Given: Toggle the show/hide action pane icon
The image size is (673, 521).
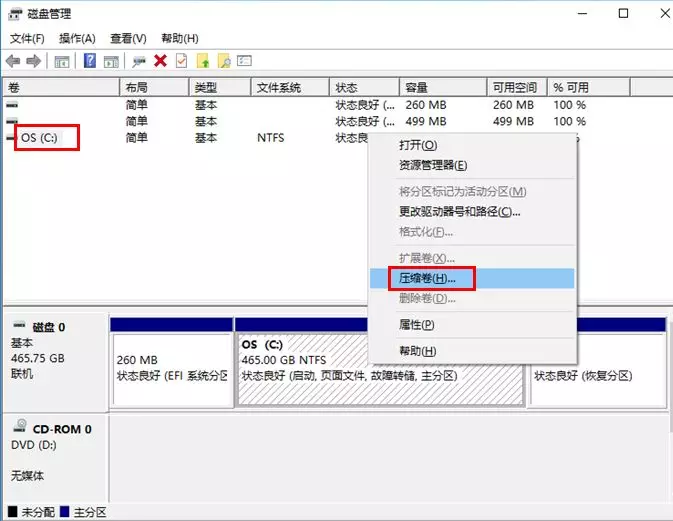Looking at the screenshot, I should pyautogui.click(x=111, y=62).
